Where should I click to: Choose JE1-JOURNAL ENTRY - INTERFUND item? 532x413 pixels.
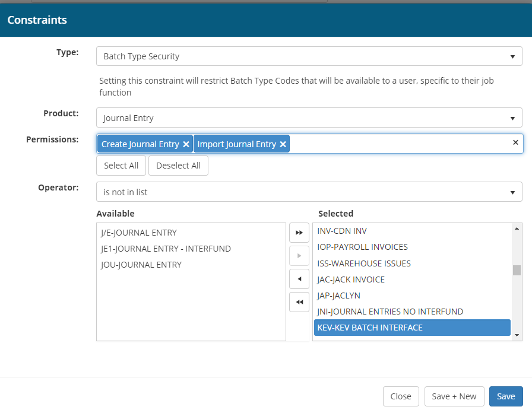point(166,249)
